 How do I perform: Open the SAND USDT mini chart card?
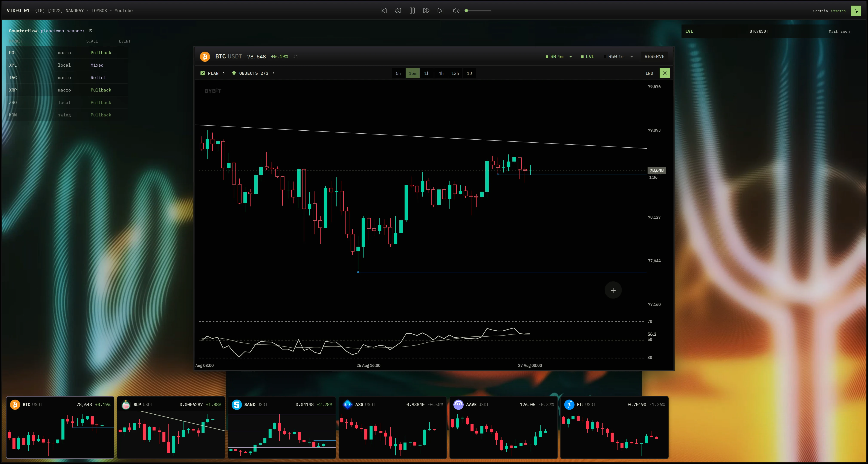click(282, 427)
